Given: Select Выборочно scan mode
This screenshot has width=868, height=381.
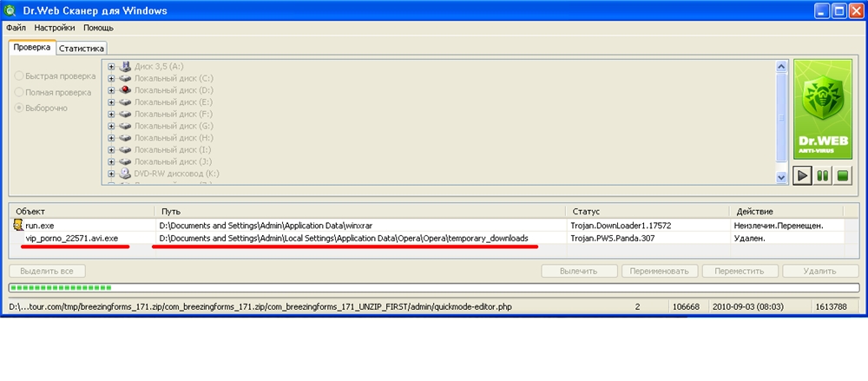Looking at the screenshot, I should tap(42, 108).
